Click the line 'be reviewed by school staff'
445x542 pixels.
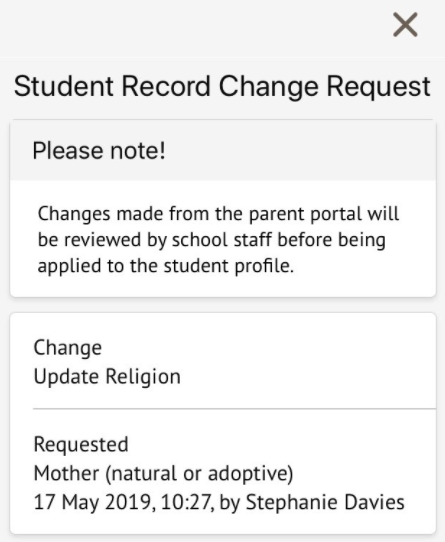tap(155, 240)
